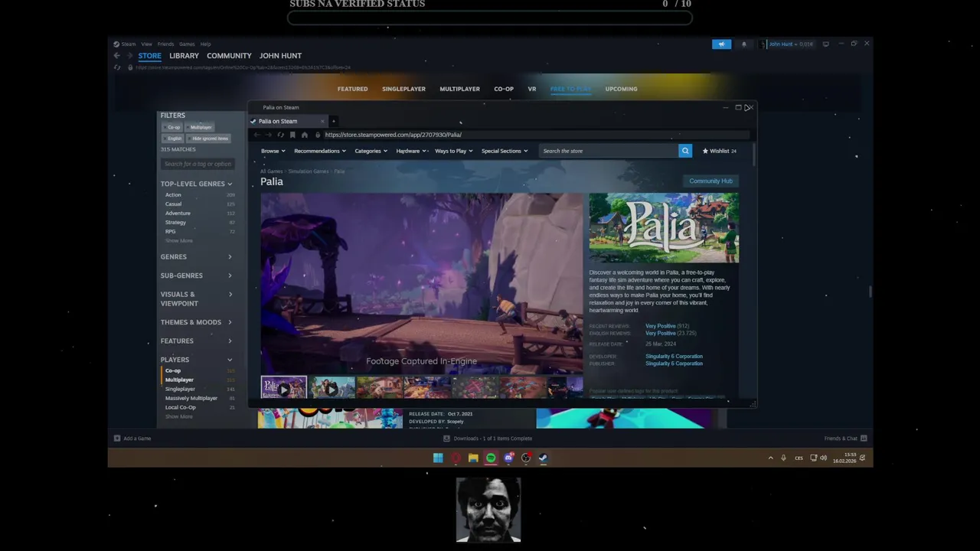The image size is (980, 551).
Task: Open a new tab in Palia popup
Action: click(334, 121)
